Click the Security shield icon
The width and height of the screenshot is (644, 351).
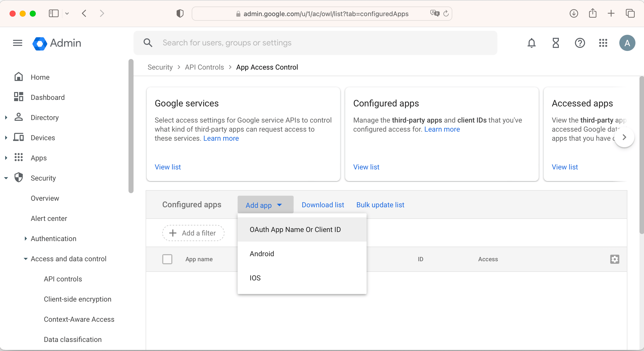tap(19, 178)
